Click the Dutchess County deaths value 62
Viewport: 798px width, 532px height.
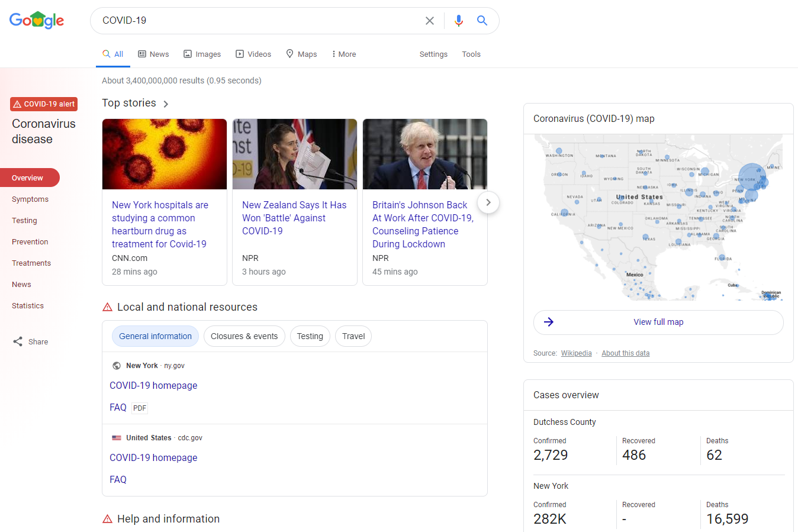pos(714,455)
